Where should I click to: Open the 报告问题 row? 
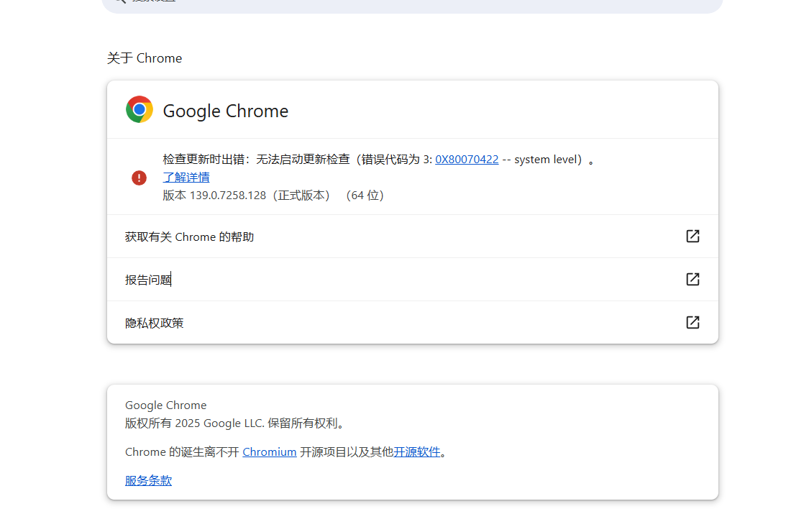point(413,280)
